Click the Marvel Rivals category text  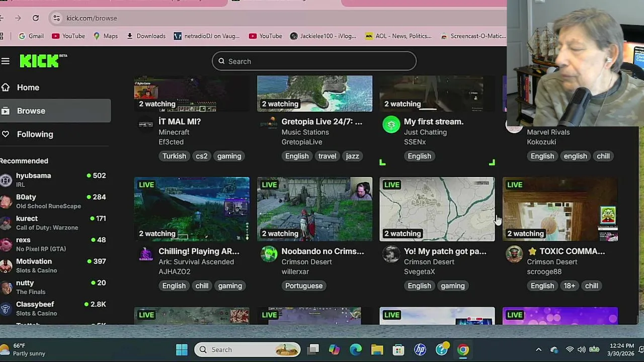(548, 132)
